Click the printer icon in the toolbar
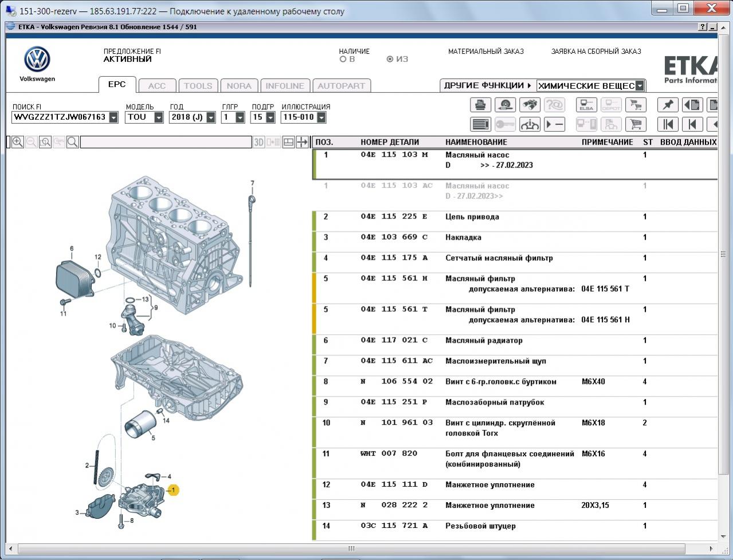 (480, 105)
